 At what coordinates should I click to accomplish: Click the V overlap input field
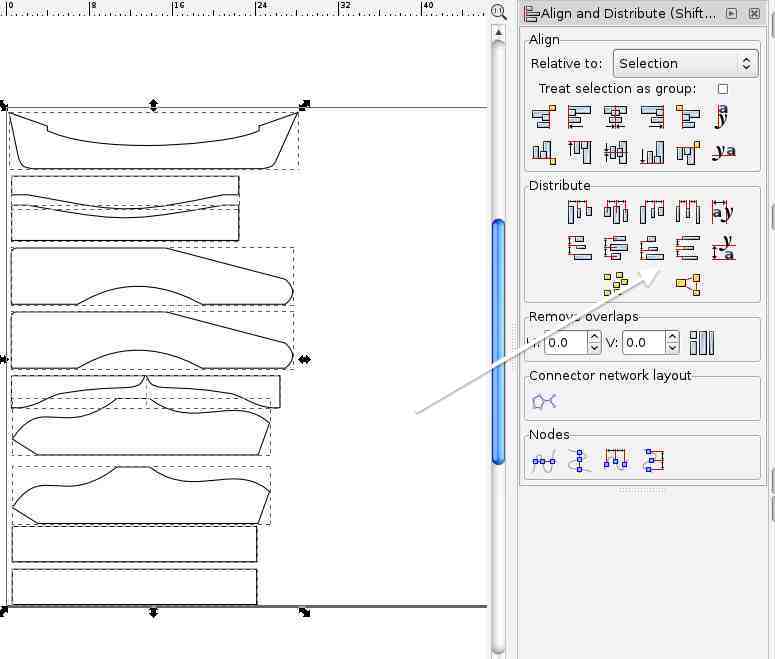644,343
